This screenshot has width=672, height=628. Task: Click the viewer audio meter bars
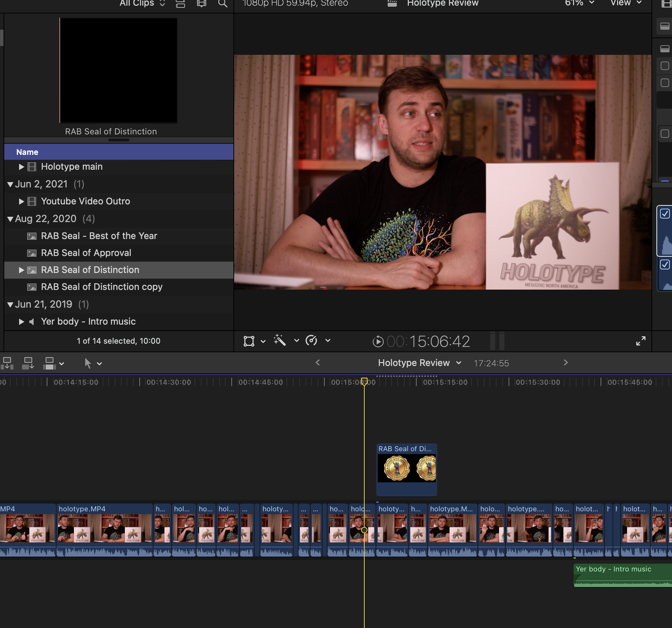pyautogui.click(x=497, y=341)
